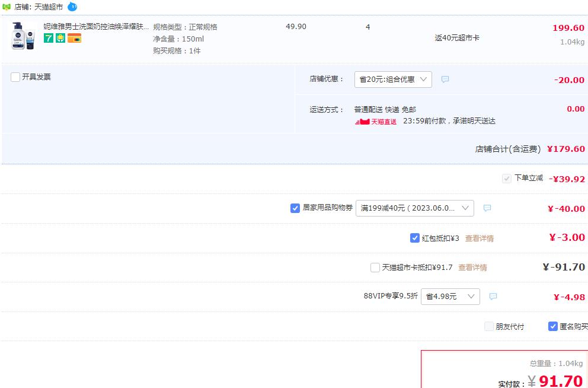588x388 pixels.
Task: Click the green 7-day return badge icon
Action: [49, 38]
